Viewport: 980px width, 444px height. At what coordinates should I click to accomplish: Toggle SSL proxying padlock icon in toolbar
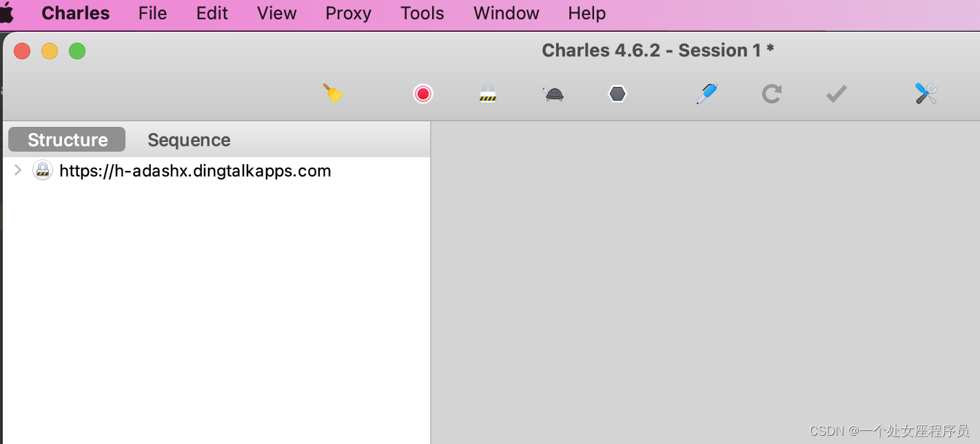coord(488,93)
